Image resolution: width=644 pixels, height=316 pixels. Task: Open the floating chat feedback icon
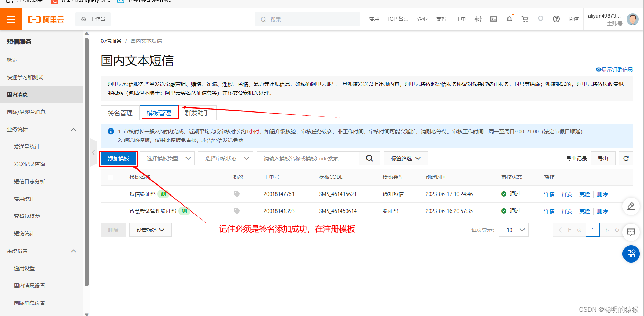[x=631, y=232]
